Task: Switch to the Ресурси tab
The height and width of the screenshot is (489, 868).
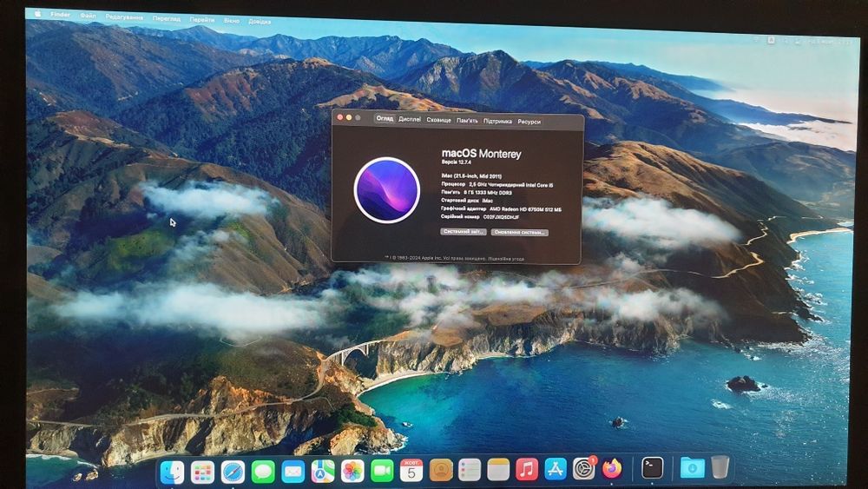Action: click(x=529, y=122)
